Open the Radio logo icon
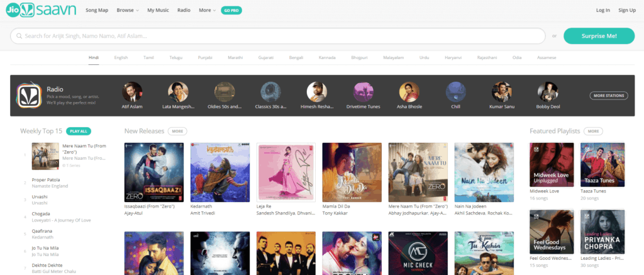Viewport: 644px width, 275px height. tap(29, 95)
